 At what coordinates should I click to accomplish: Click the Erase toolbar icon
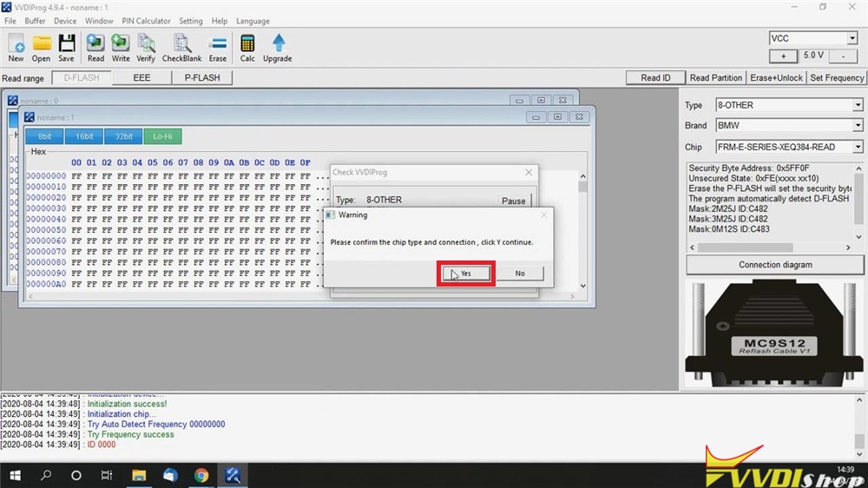[x=218, y=48]
